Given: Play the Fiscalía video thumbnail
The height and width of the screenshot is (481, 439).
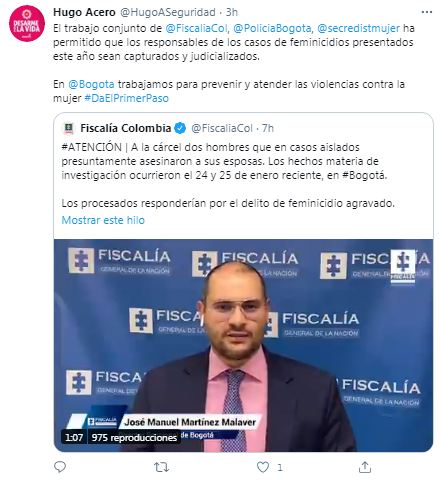Looking at the screenshot, I should pyautogui.click(x=243, y=345).
